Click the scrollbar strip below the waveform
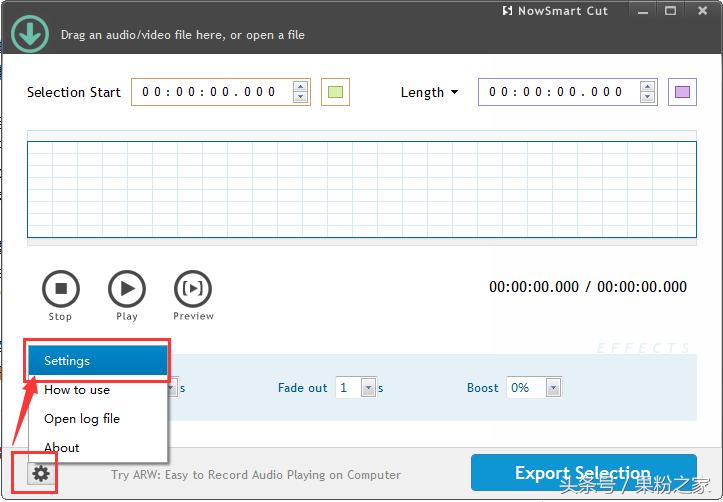723x502 pixels. 362,242
